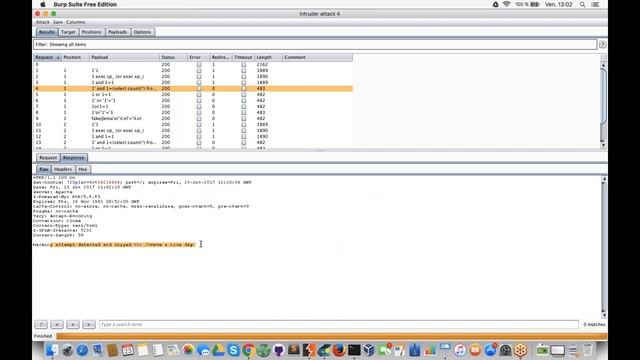Launch Firefox from the dock
Viewport: 640px width, 360px height.
[339, 350]
